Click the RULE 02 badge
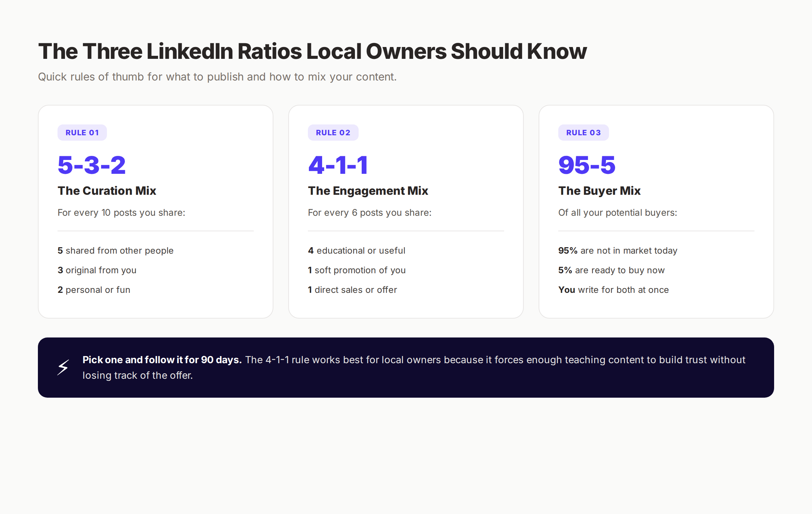812x514 pixels. point(333,133)
